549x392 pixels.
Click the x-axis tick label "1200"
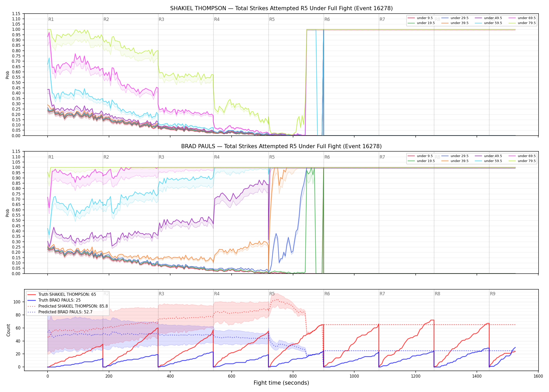tap(416, 376)
